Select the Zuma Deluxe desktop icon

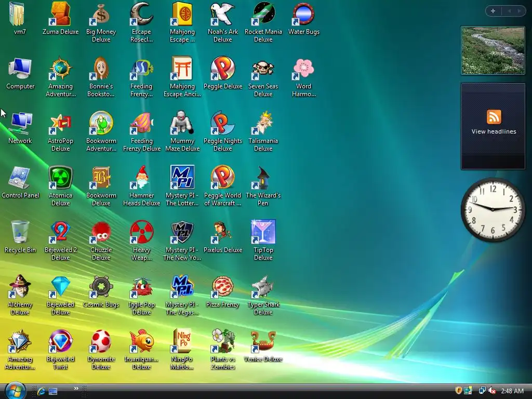point(60,14)
